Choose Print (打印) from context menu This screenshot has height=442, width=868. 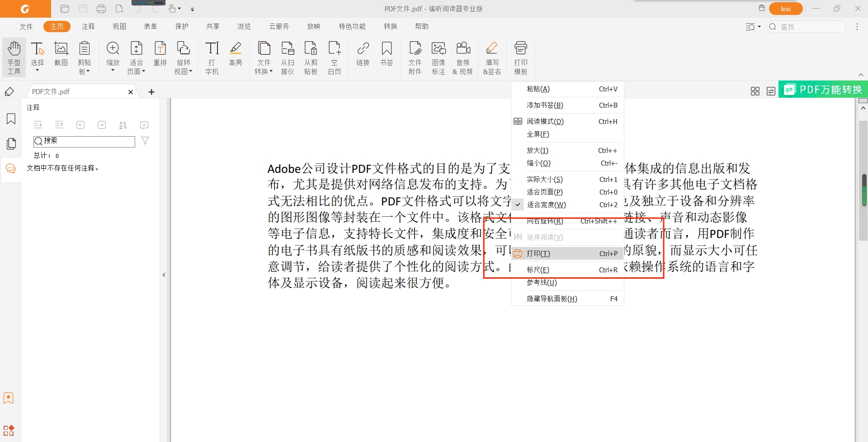[x=538, y=254]
